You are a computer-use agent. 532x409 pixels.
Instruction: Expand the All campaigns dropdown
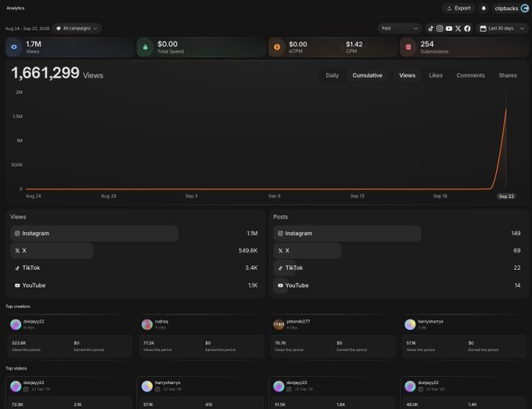coord(77,28)
